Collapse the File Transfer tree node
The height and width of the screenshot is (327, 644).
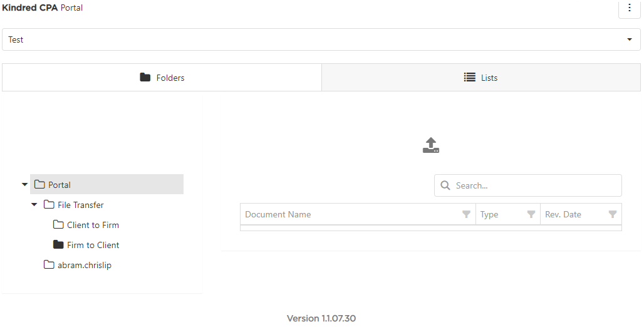coord(34,205)
